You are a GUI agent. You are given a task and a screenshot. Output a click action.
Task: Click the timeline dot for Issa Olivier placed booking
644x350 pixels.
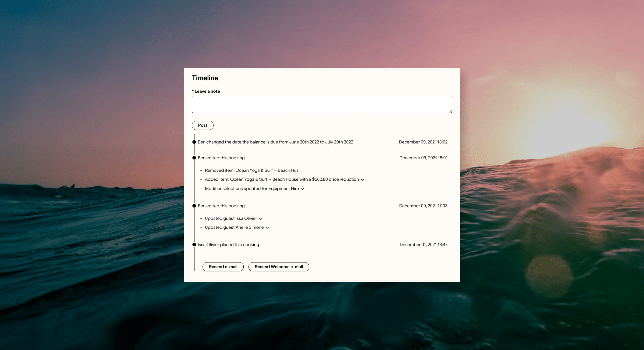pos(194,245)
